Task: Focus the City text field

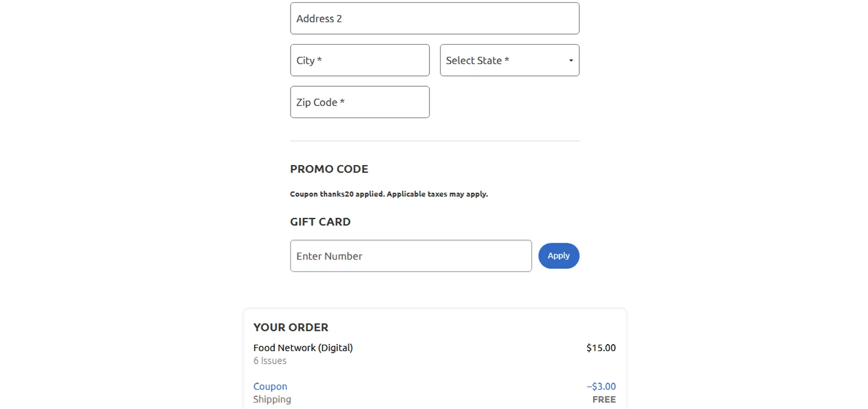Action: 359,60
